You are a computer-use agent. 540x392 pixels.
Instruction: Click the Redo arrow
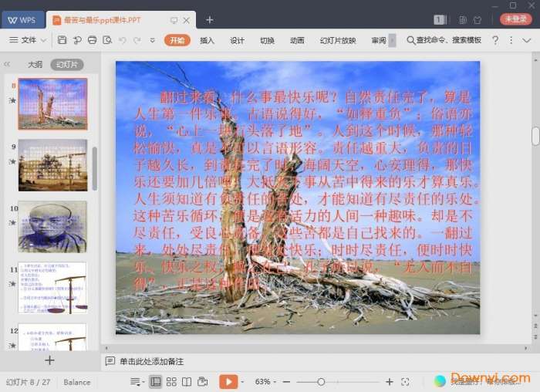click(x=137, y=40)
